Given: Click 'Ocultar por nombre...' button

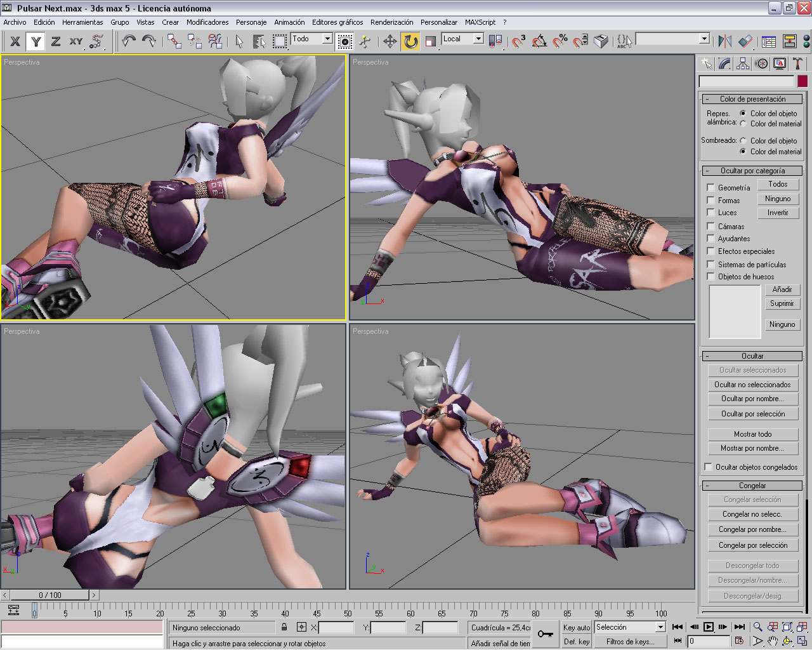Looking at the screenshot, I should pyautogui.click(x=753, y=399).
